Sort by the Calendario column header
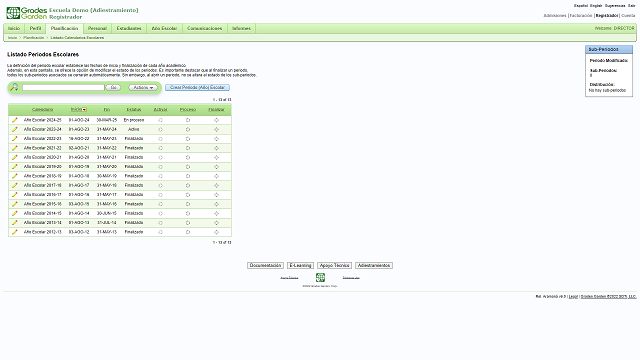Screen dimensions: 640x360 tap(42, 109)
